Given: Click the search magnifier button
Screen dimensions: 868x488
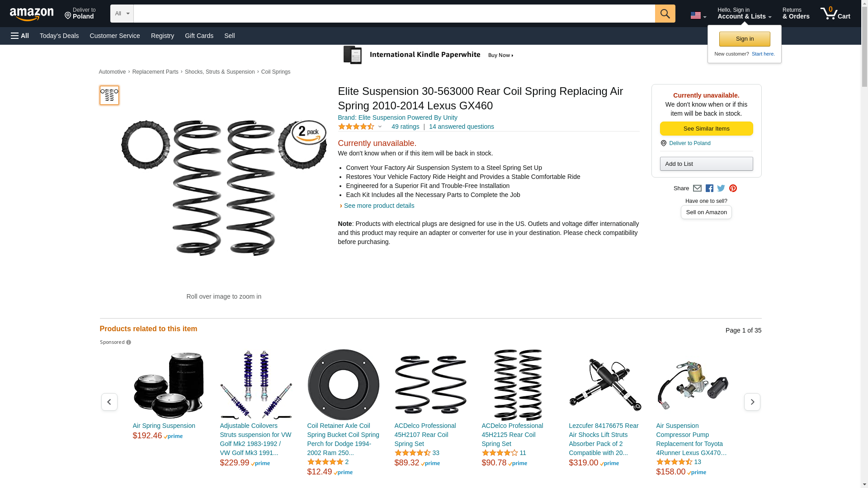Looking at the screenshot, I should [x=665, y=14].
